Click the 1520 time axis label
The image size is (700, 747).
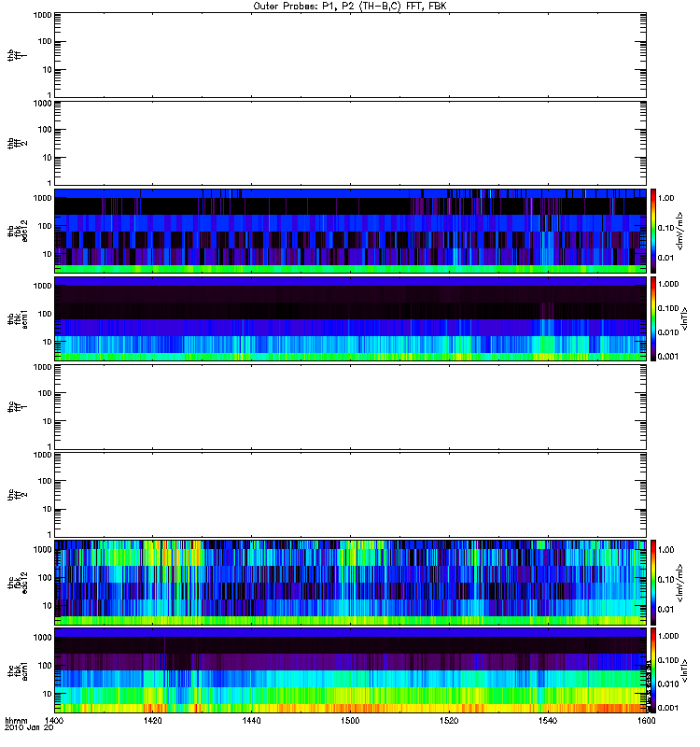(x=449, y=721)
